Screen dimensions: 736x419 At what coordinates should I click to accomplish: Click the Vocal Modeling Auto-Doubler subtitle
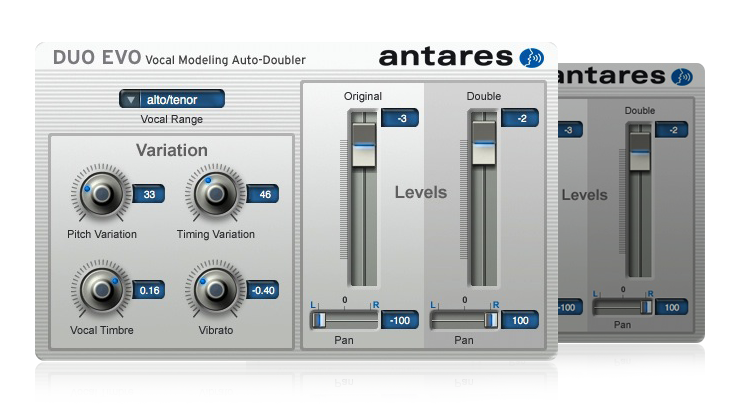225,60
